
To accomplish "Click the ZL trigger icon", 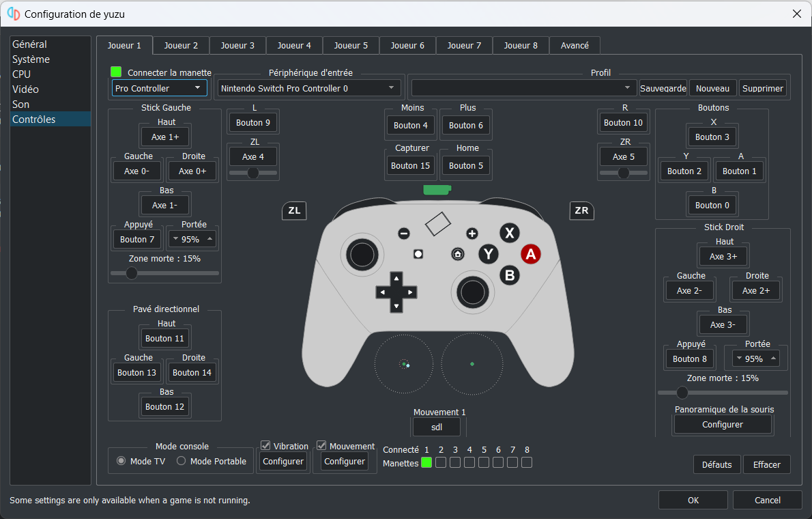I will coord(294,210).
